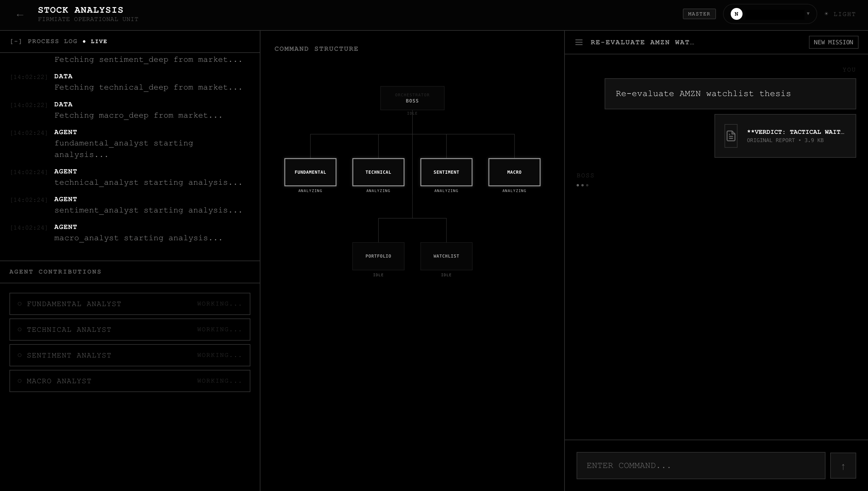Image resolution: width=868 pixels, height=491 pixels.
Task: Select the PORTFOLIO agent node
Action: click(x=378, y=256)
